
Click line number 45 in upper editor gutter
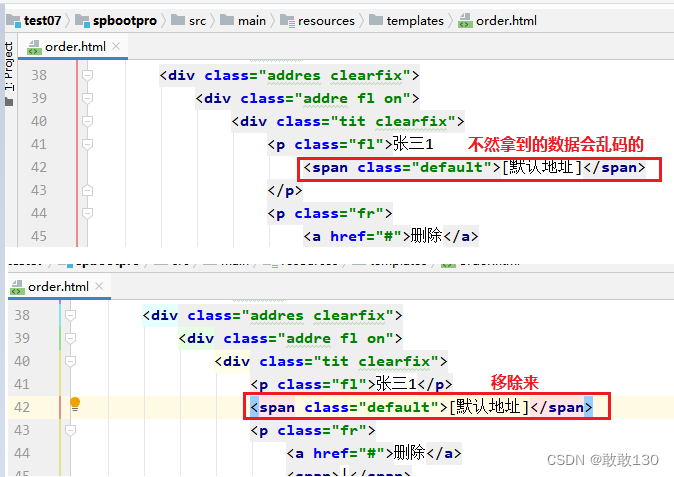39,236
